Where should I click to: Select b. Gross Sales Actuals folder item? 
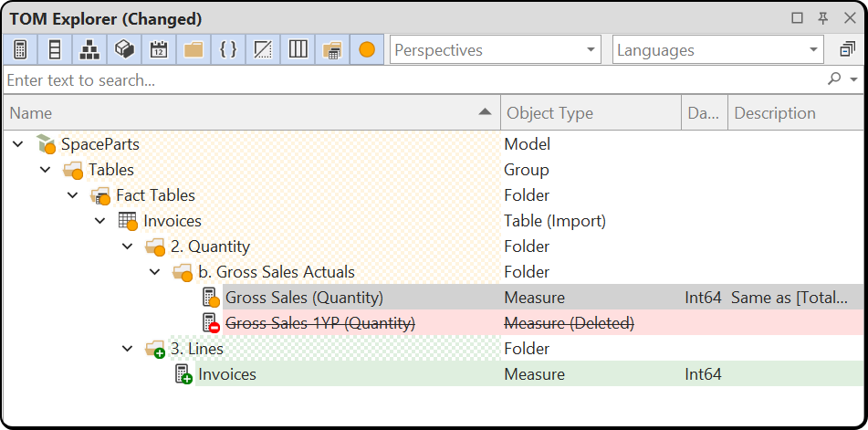277,272
